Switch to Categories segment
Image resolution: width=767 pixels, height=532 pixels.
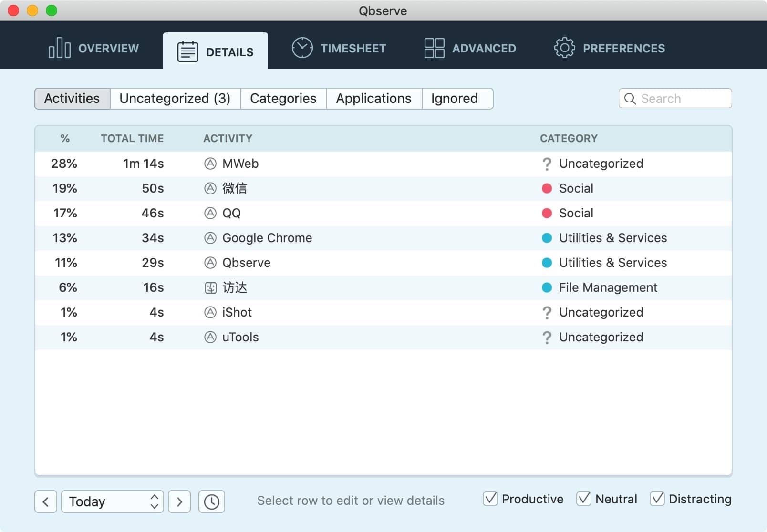283,99
